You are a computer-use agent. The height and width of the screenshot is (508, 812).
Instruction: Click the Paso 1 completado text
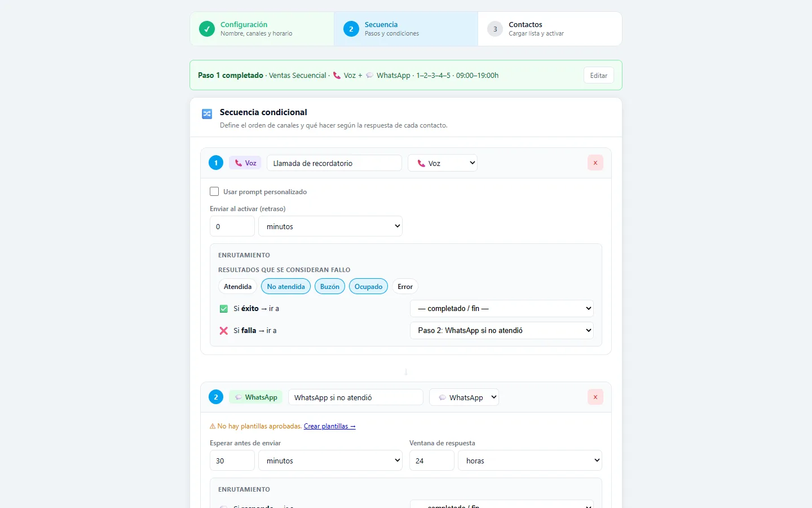pos(231,75)
